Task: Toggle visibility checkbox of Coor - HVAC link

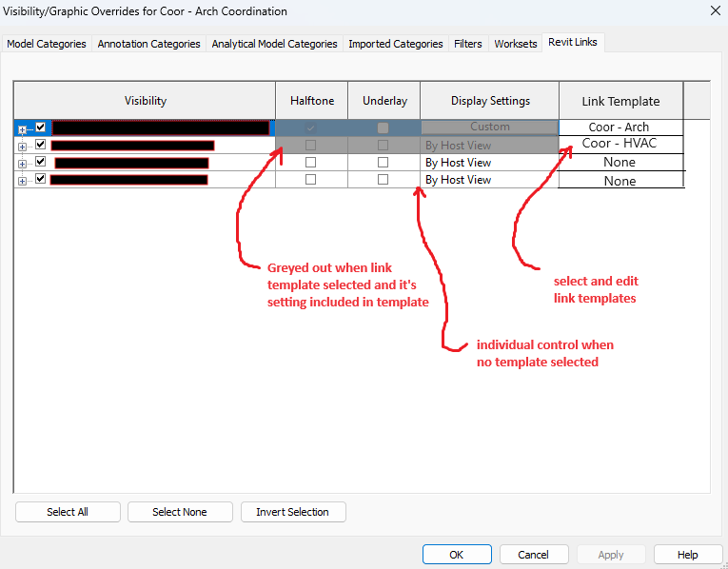Action: click(40, 145)
